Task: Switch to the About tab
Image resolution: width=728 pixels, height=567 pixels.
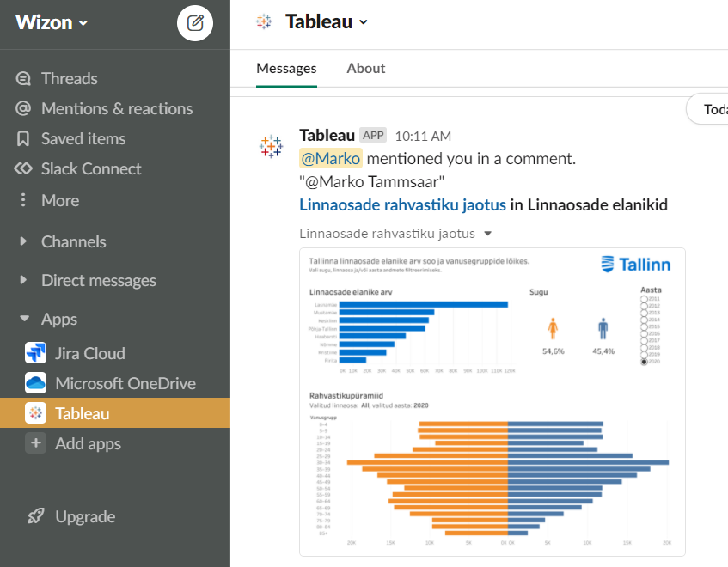Action: (366, 68)
